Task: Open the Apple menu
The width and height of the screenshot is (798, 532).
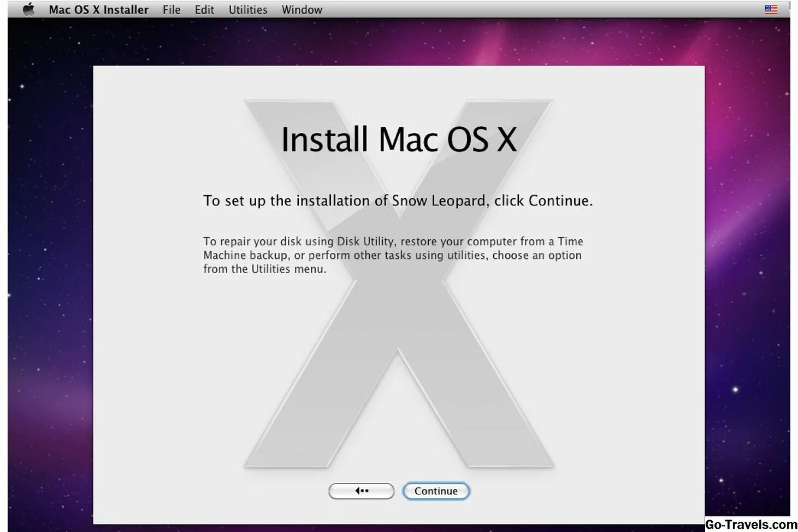Action: pos(29,9)
